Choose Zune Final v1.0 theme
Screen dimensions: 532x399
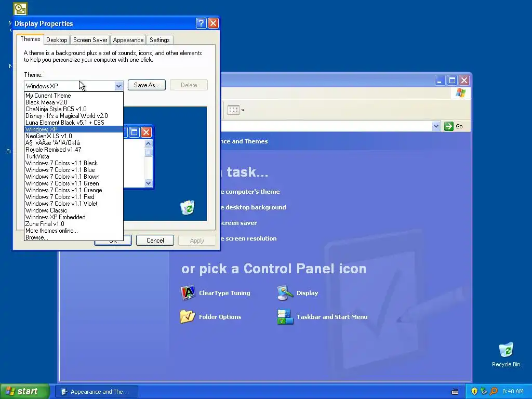pyautogui.click(x=74, y=224)
